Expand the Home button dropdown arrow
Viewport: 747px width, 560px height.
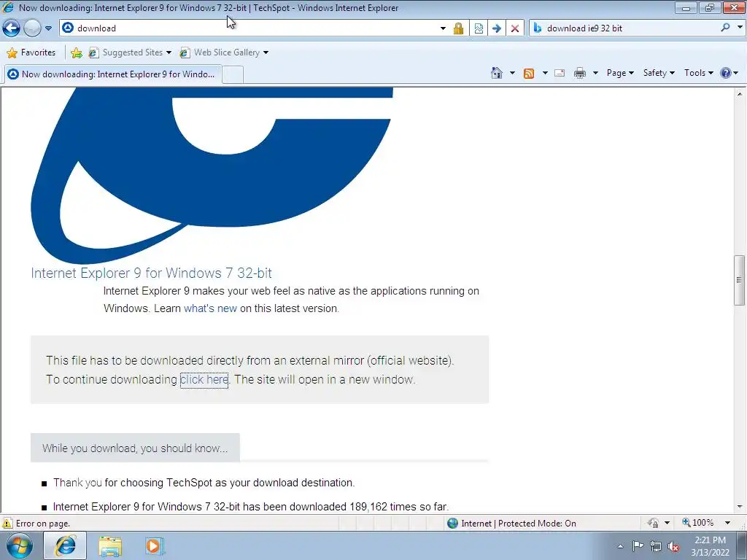(x=512, y=73)
